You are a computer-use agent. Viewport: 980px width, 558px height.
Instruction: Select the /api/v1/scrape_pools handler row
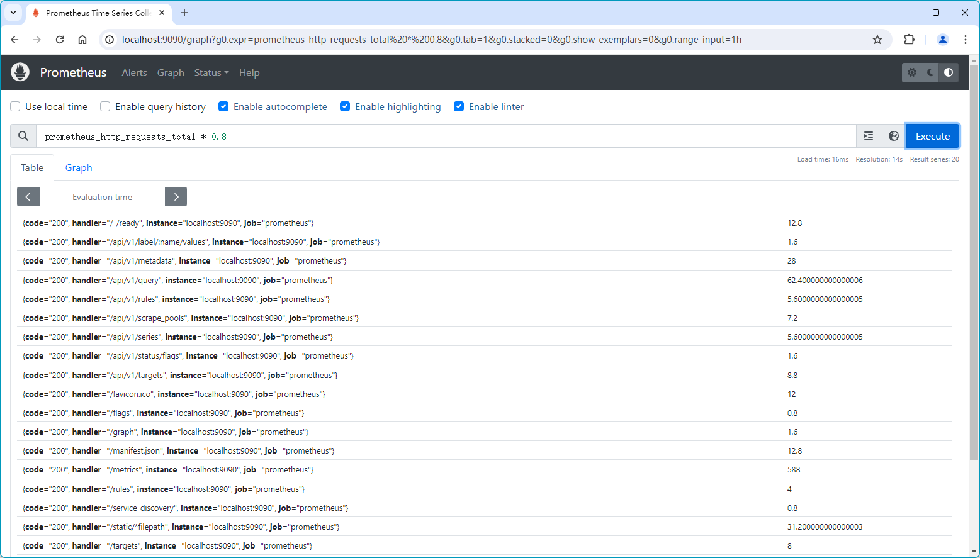(x=484, y=318)
